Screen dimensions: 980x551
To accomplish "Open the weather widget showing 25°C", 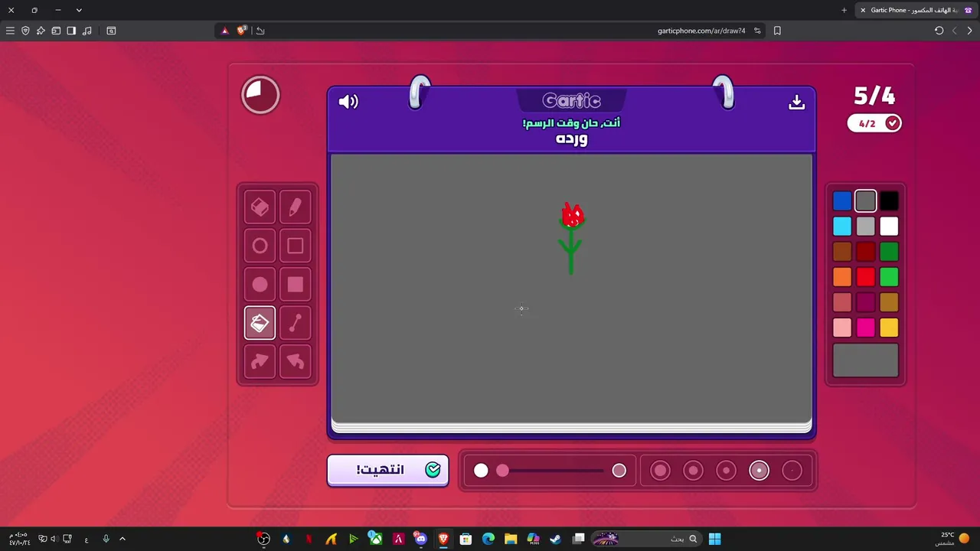I will [953, 539].
